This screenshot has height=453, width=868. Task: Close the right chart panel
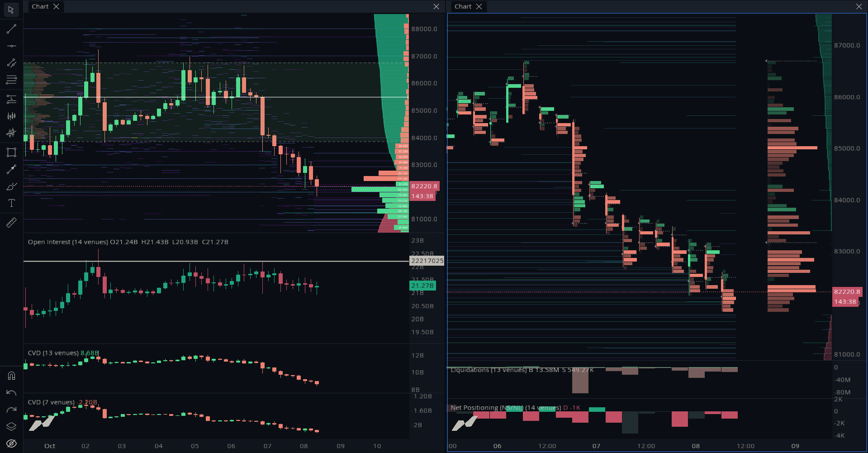[x=859, y=6]
